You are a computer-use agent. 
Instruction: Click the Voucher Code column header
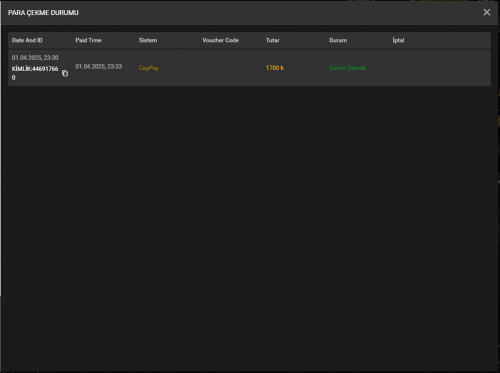tap(220, 40)
